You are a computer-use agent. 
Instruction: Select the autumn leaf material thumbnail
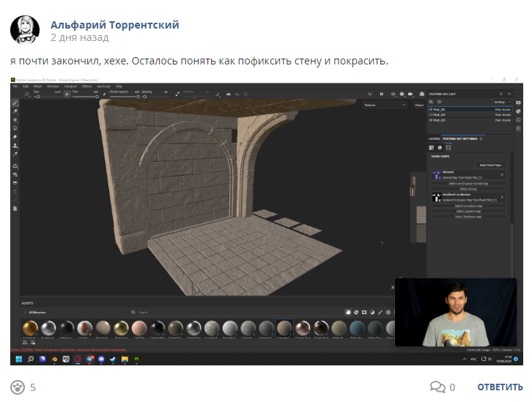tap(84, 328)
